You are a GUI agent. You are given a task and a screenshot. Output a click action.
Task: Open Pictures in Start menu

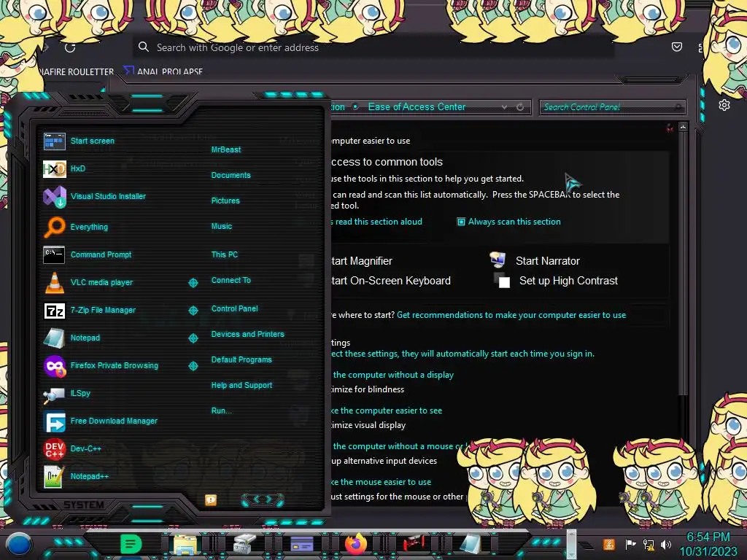point(225,201)
